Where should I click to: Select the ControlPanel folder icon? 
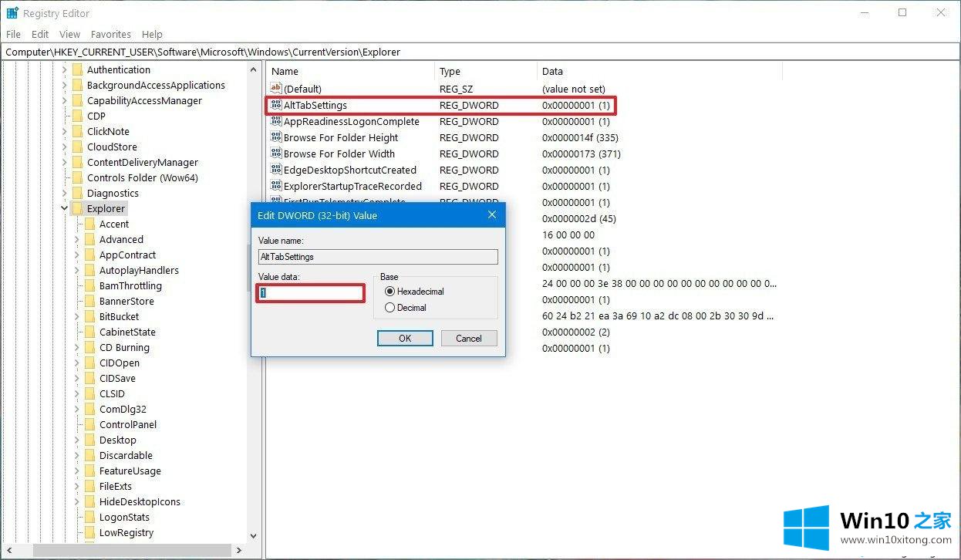(89, 424)
